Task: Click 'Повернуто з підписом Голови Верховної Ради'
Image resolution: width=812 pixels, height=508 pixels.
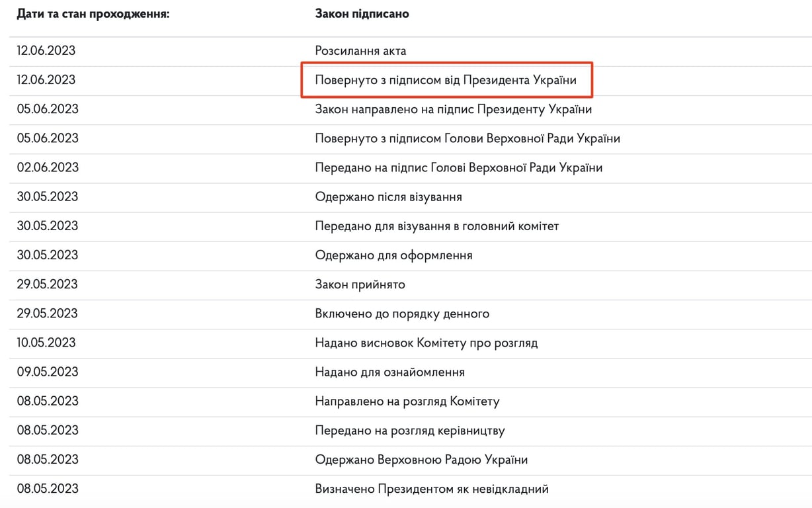Action: pyautogui.click(x=467, y=138)
